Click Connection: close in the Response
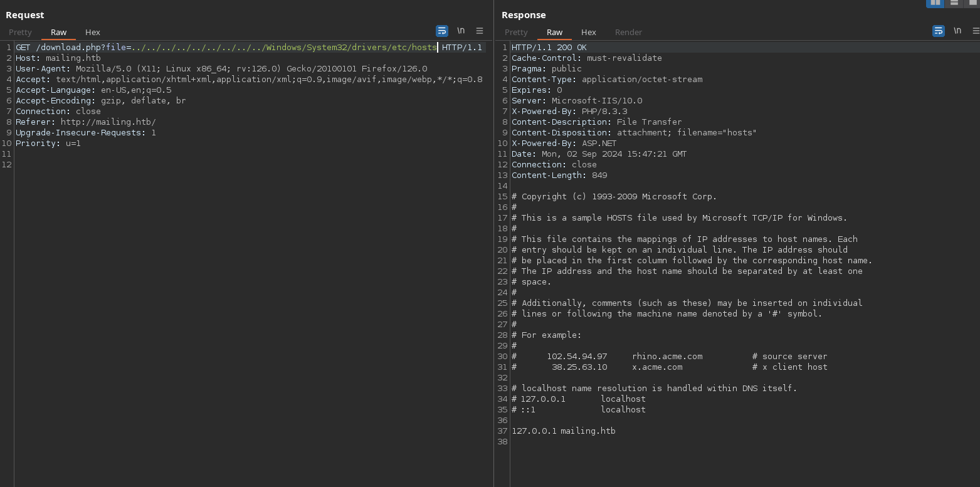 point(554,165)
